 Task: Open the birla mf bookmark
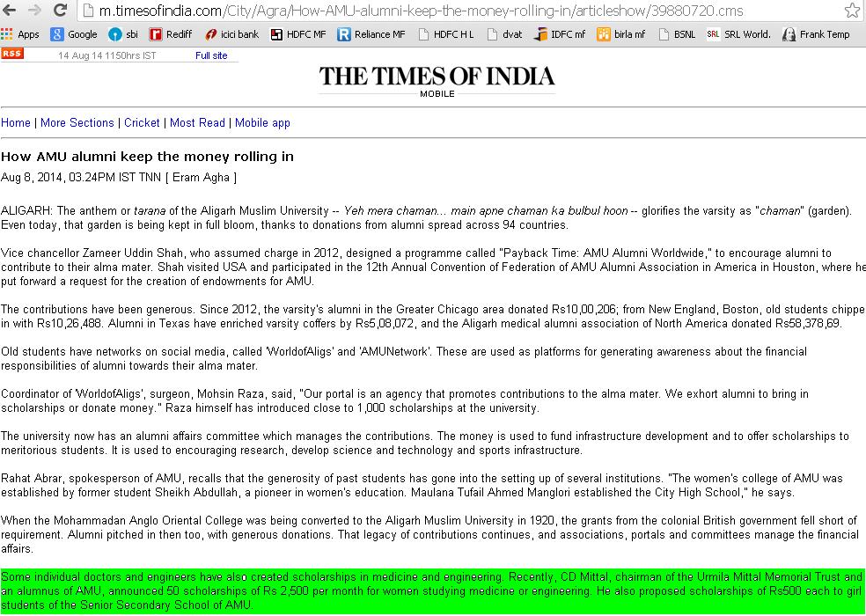pos(621,34)
